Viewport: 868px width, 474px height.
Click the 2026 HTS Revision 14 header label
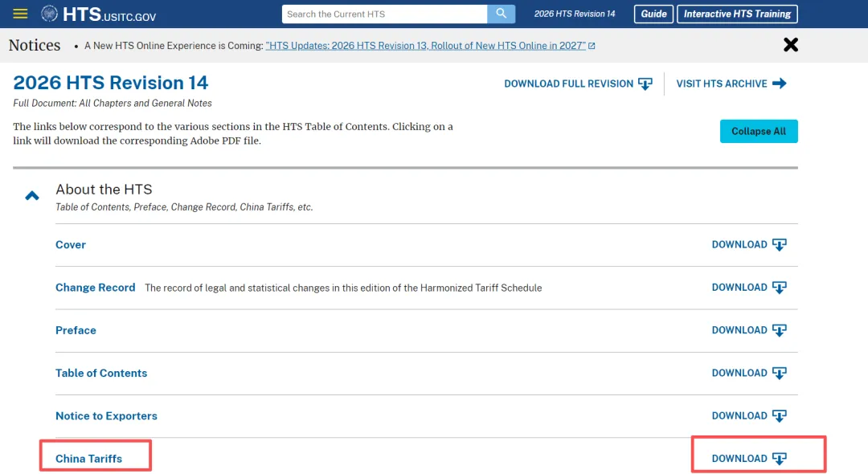pyautogui.click(x=574, y=14)
